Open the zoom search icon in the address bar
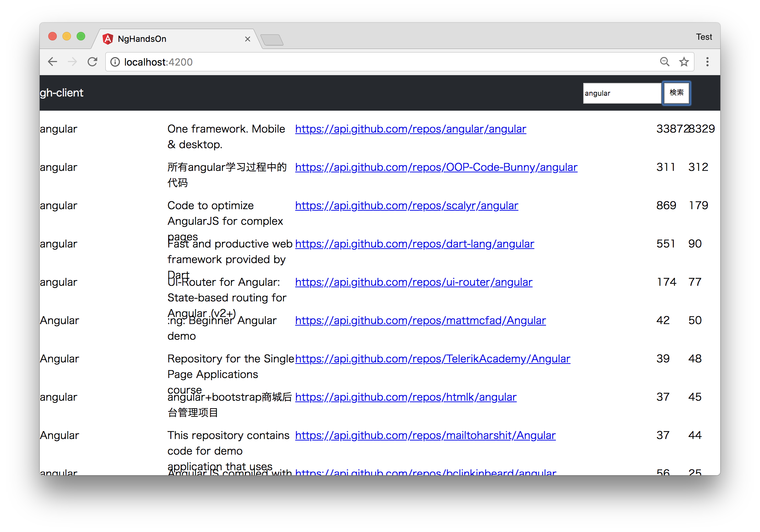The height and width of the screenshot is (532, 760). [x=665, y=62]
